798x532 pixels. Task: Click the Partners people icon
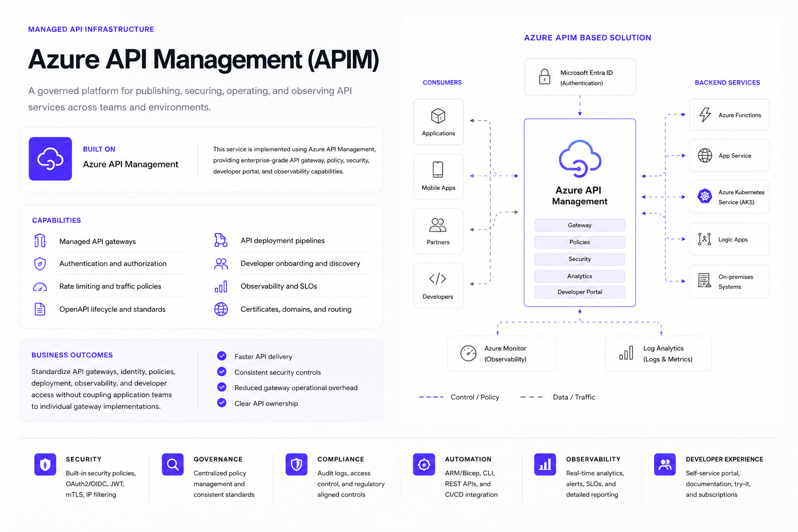click(437, 225)
